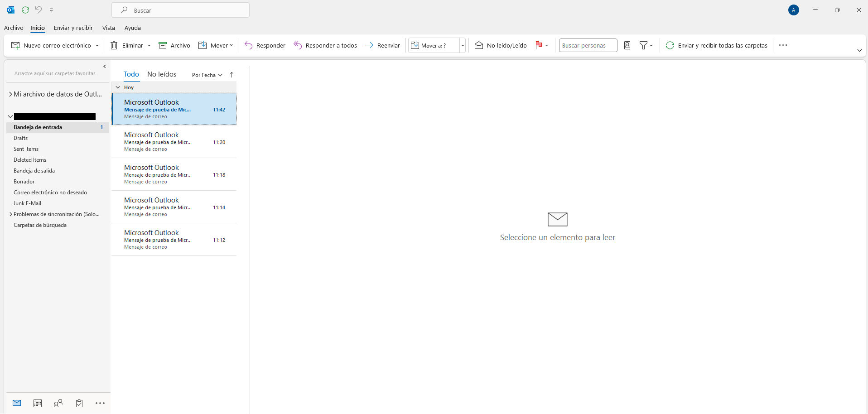Click the Eliminar trash icon
868x414 pixels.
114,45
